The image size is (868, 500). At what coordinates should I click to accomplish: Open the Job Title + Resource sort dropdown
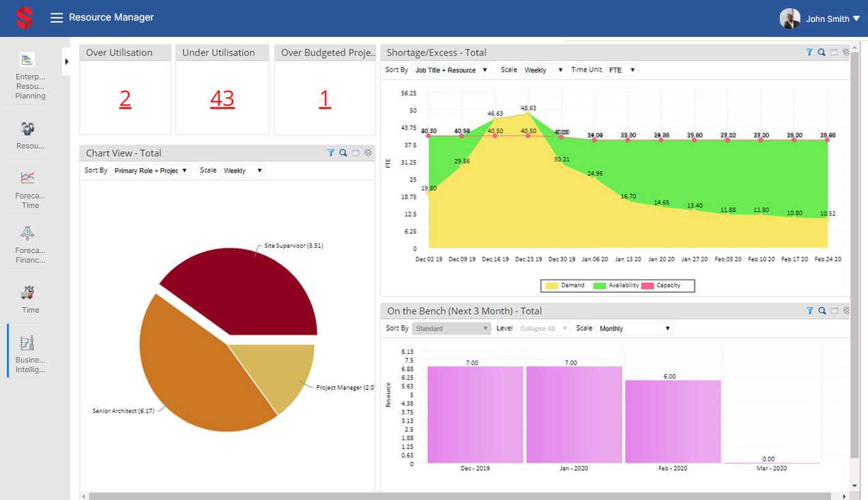coord(451,70)
